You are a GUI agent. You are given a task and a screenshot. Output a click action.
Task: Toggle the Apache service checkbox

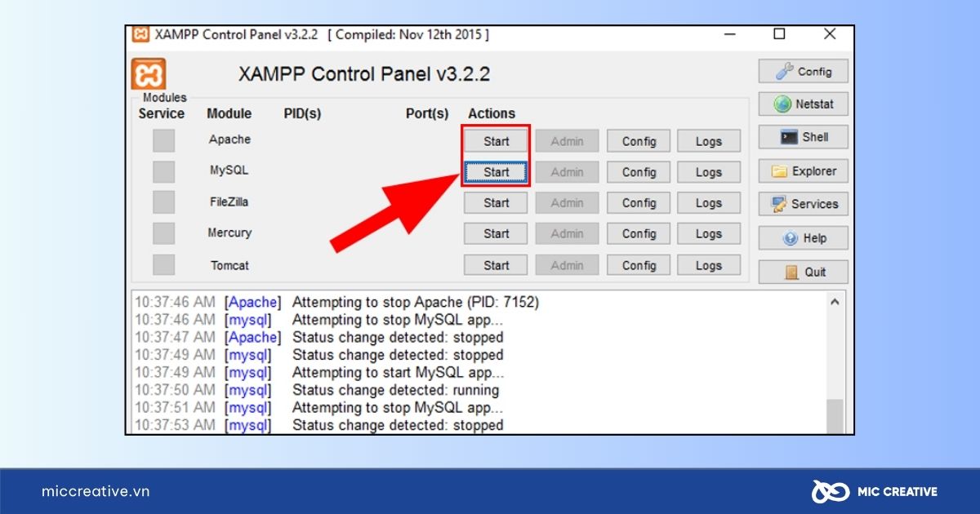[x=163, y=140]
